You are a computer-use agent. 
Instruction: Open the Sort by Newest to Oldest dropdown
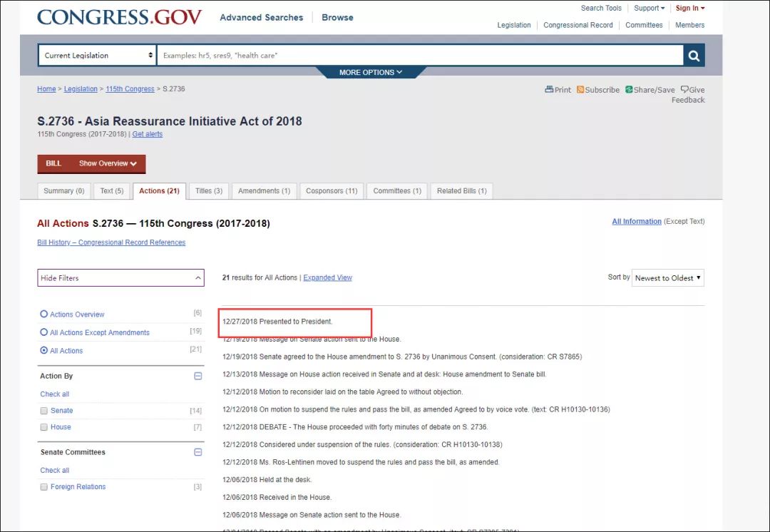668,278
